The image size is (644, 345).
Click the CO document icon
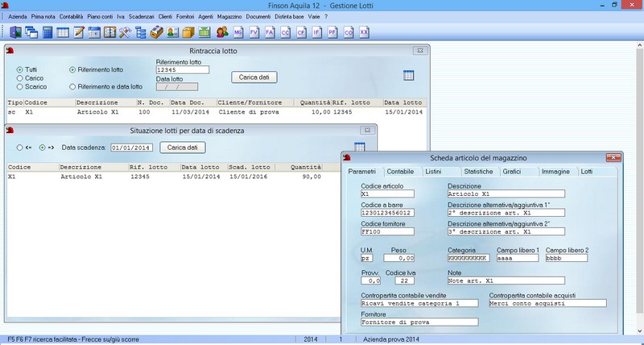tap(349, 32)
